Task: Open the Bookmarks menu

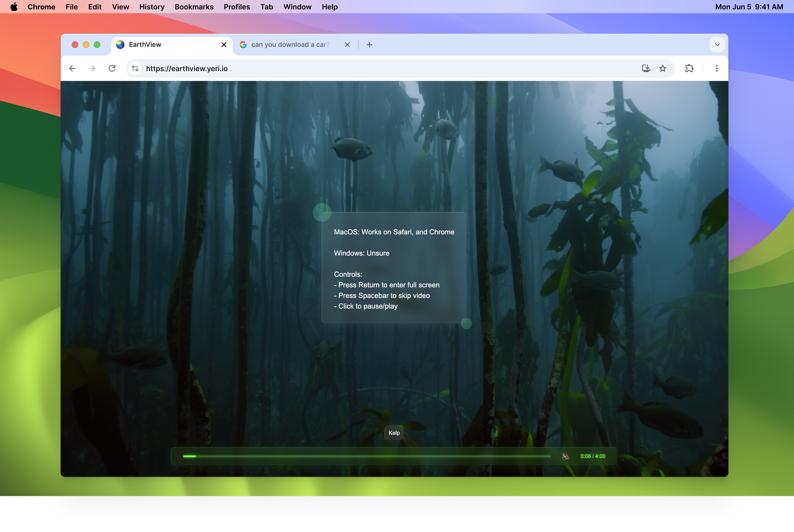Action: (x=194, y=7)
